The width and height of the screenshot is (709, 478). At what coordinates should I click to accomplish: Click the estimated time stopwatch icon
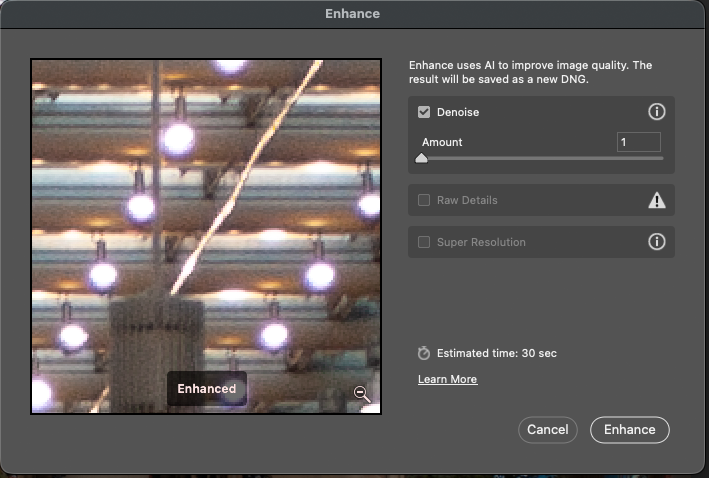pyautogui.click(x=424, y=353)
